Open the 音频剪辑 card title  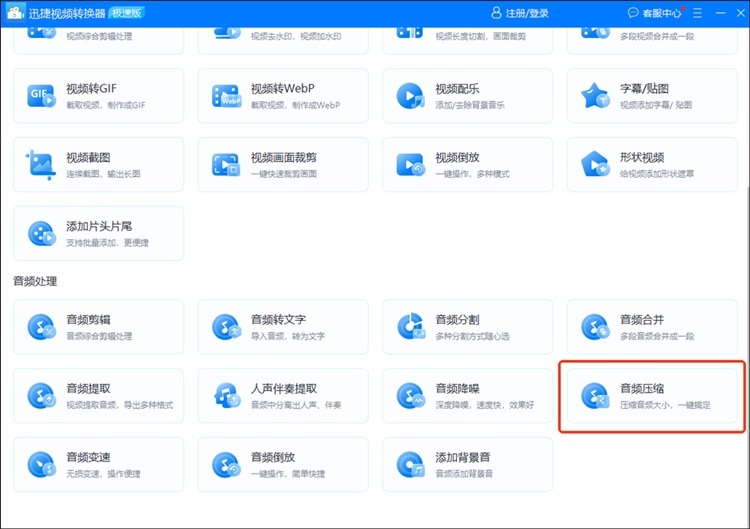click(x=88, y=320)
